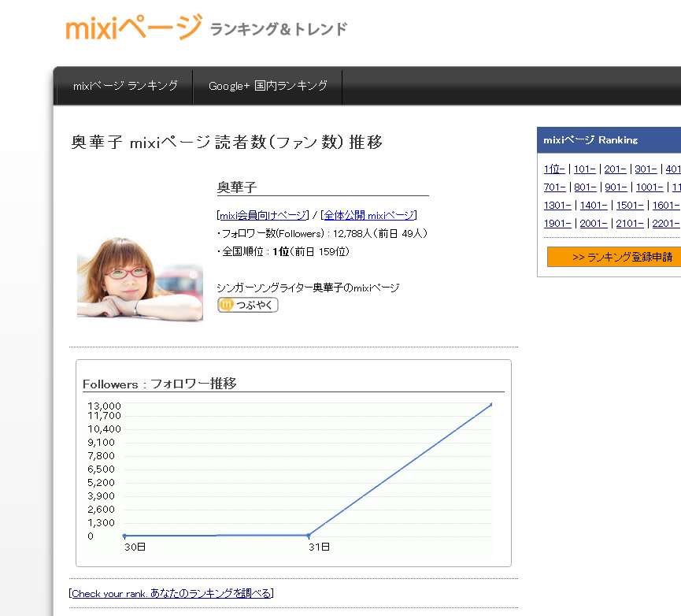This screenshot has height=616, width=681.
Task: Open the mixi会員向けページ link
Action: (x=263, y=215)
